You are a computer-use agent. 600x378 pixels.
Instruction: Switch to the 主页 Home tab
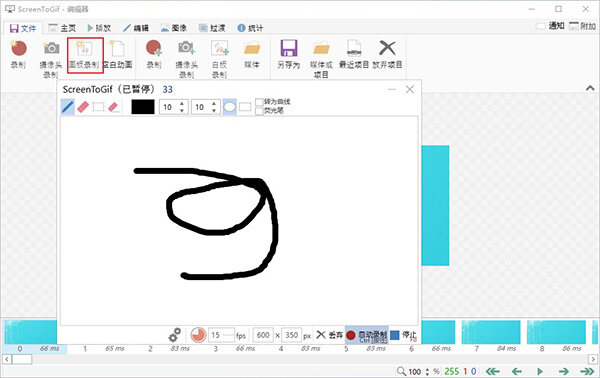[x=62, y=28]
